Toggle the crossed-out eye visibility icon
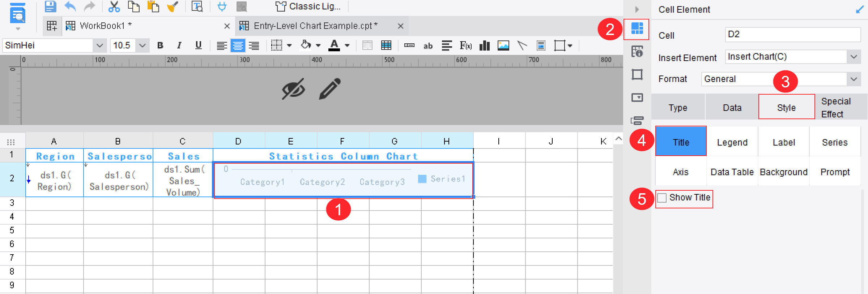868x294 pixels. [293, 88]
